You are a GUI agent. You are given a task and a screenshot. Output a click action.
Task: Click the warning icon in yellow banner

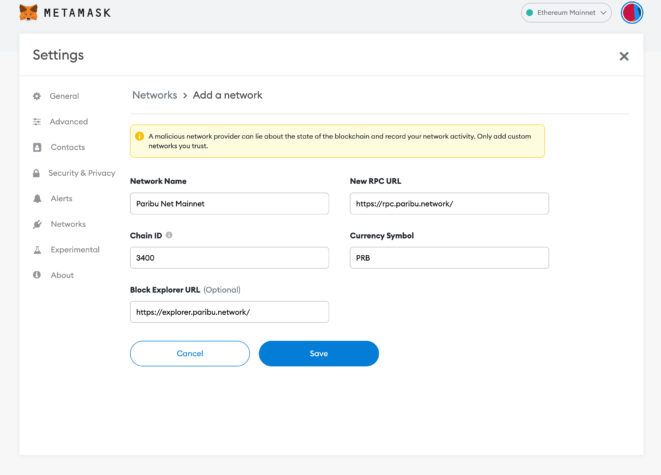pos(140,136)
